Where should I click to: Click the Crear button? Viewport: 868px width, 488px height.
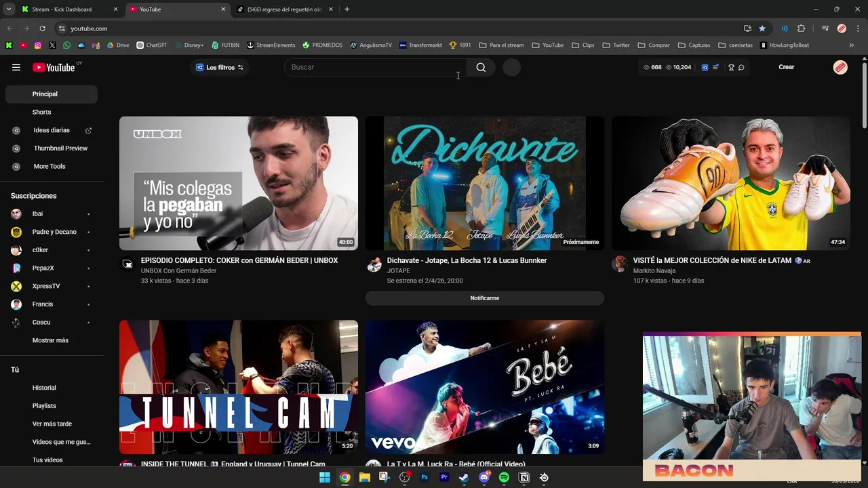pyautogui.click(x=786, y=67)
